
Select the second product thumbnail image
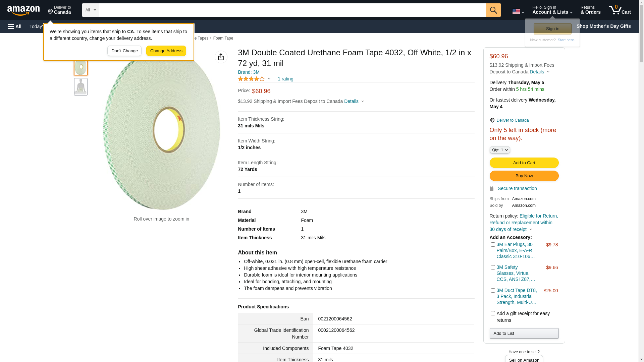coord(81,87)
